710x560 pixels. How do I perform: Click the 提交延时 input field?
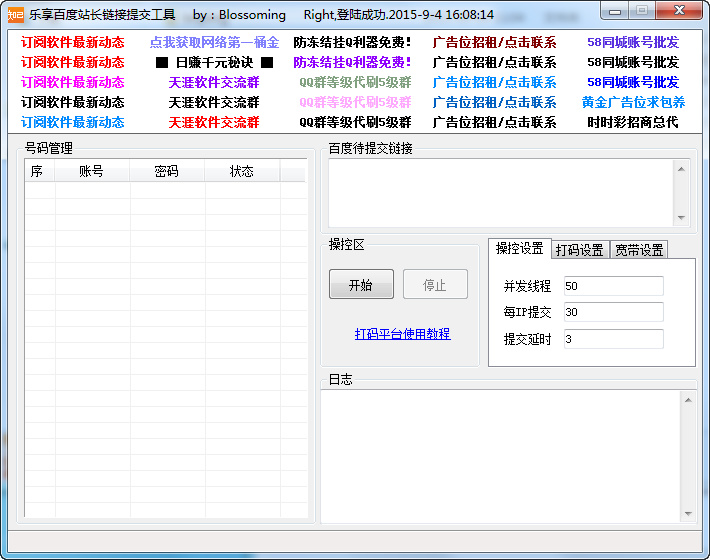(x=613, y=339)
